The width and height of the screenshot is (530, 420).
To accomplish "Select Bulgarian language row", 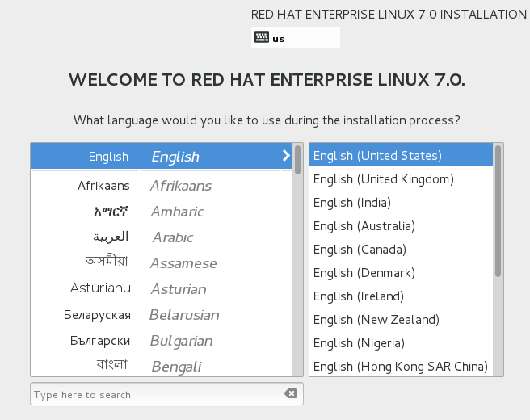I will click(162, 341).
